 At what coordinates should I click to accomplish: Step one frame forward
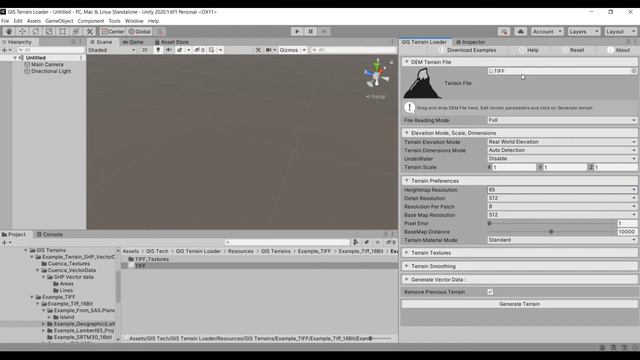[x=324, y=31]
